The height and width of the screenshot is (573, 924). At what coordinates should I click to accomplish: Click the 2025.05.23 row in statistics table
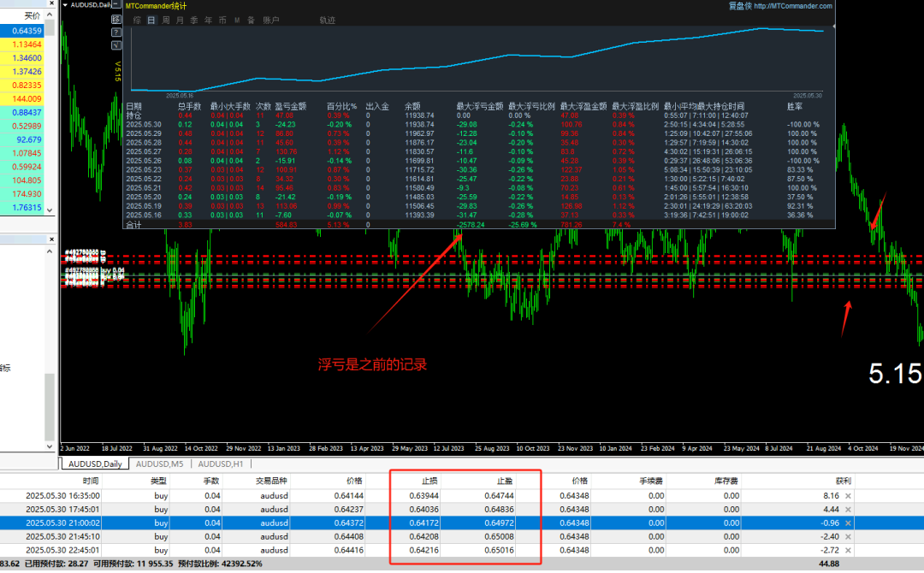(478, 169)
